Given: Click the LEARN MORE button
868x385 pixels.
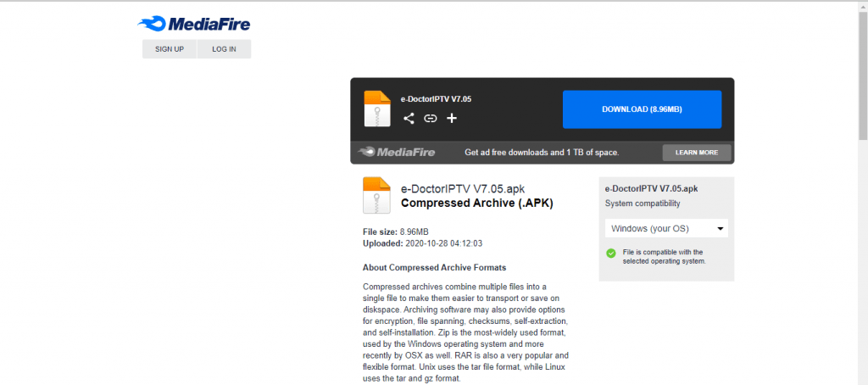Looking at the screenshot, I should click(x=697, y=153).
